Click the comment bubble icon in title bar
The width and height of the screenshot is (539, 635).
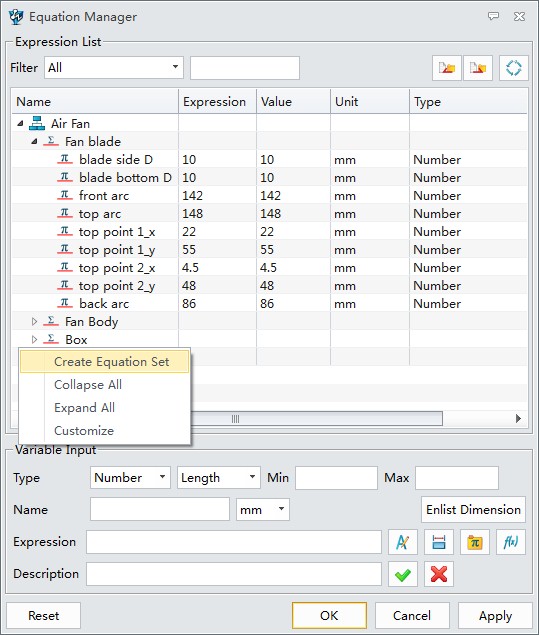[493, 16]
